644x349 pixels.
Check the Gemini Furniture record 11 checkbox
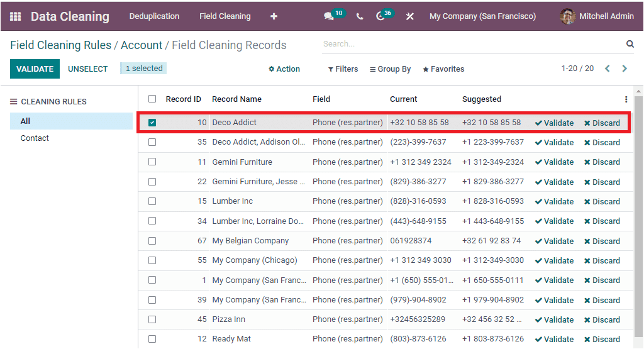[152, 162]
